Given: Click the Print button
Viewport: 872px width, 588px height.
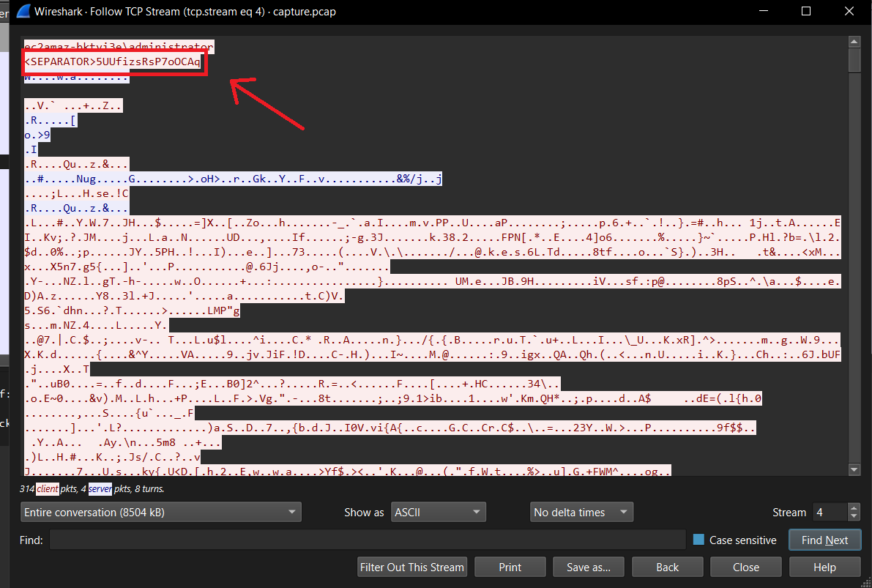Looking at the screenshot, I should coord(510,567).
